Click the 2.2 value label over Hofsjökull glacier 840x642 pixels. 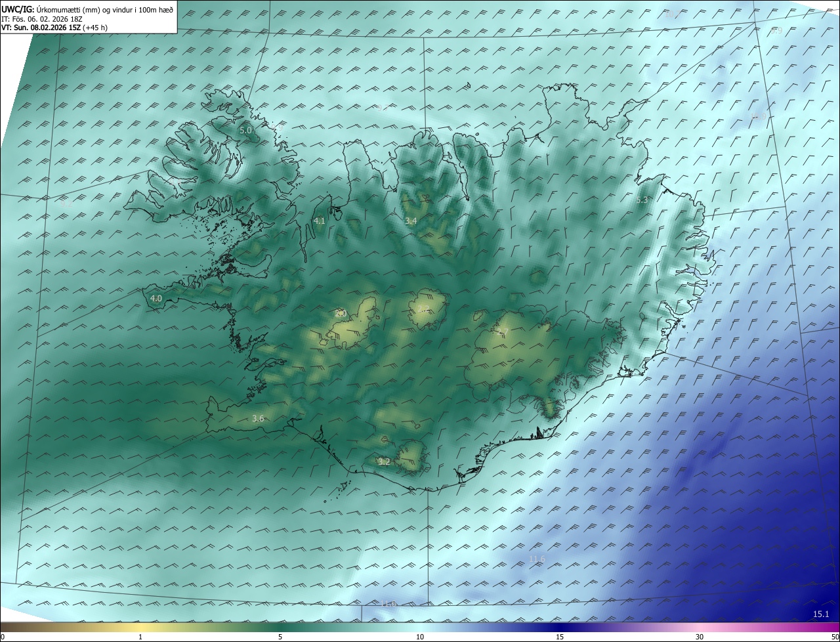(423, 309)
